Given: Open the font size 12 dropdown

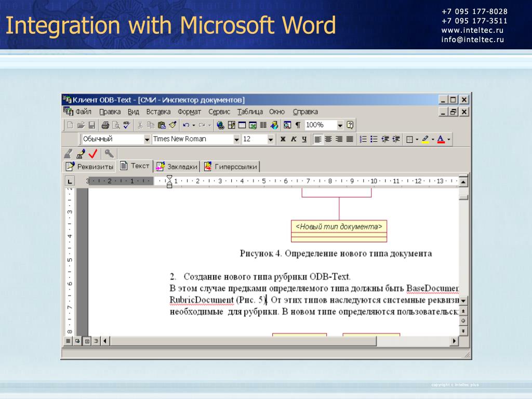Looking at the screenshot, I should pyautogui.click(x=270, y=139).
